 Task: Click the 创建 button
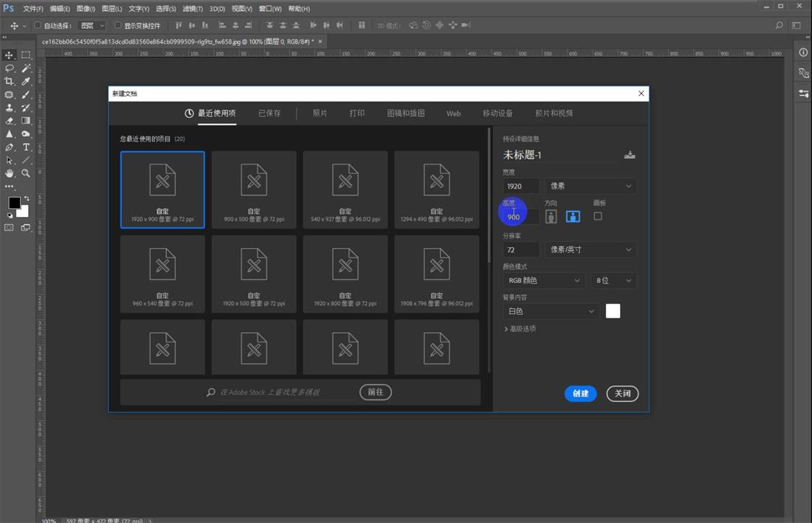tap(580, 393)
